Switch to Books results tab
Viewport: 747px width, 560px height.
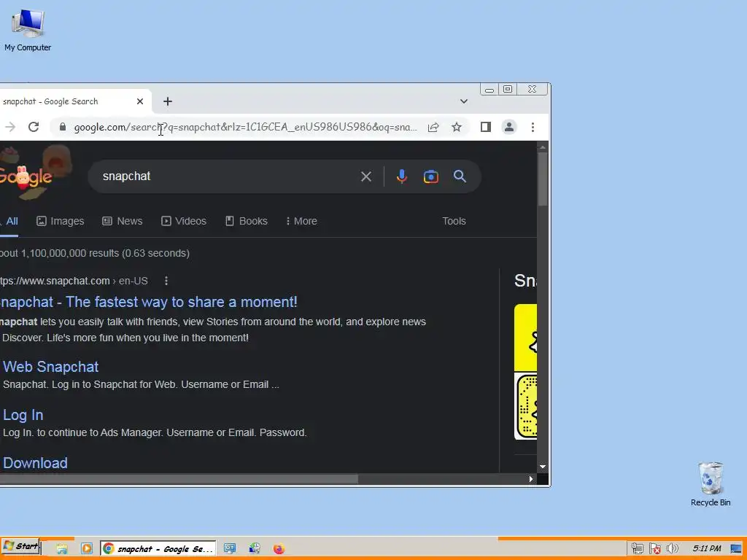coord(247,221)
